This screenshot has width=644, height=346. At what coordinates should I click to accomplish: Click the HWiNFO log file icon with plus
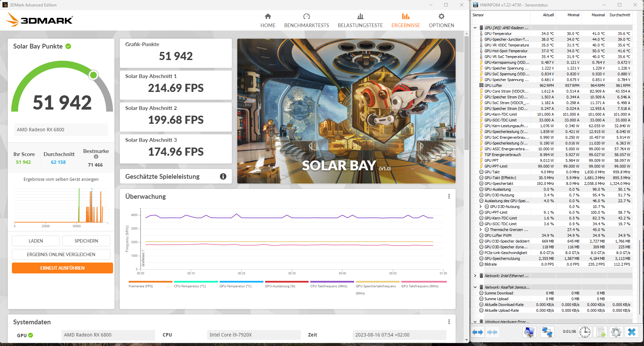pyautogui.click(x=601, y=332)
